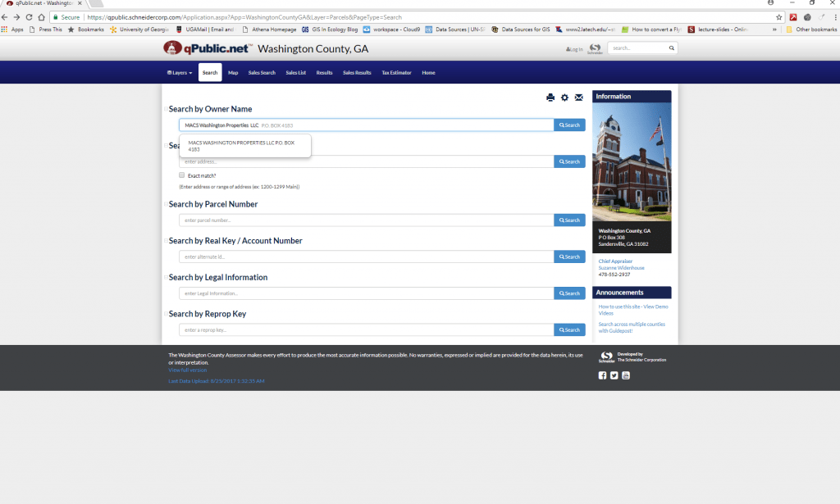This screenshot has height=504, width=840.
Task: Click the printer icon above the search form
Action: coord(550,98)
